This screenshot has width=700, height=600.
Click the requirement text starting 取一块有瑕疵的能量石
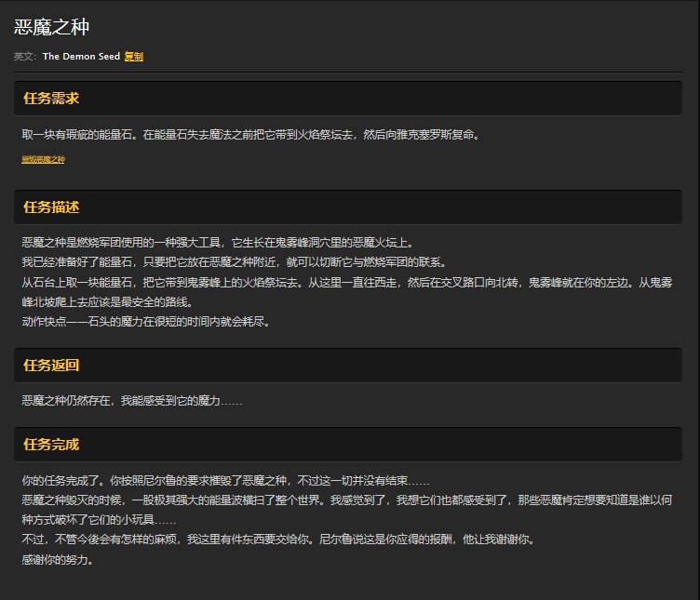click(x=249, y=135)
